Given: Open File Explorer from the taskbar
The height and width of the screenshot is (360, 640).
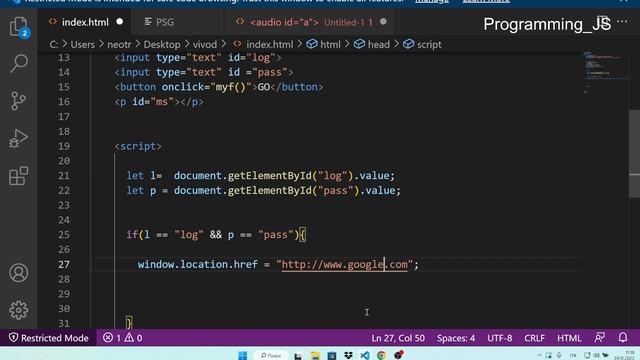Looking at the screenshot, I should (315, 356).
